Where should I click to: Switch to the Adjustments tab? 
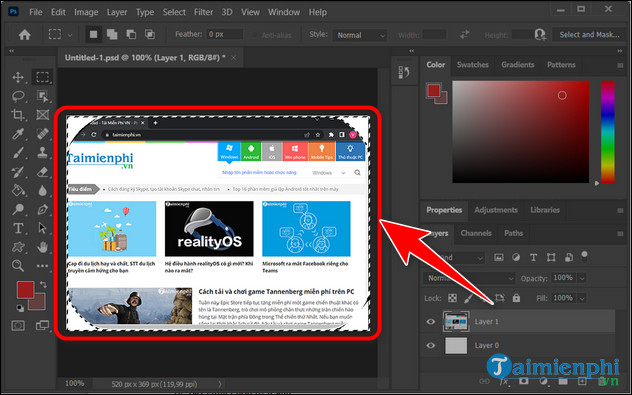[495, 210]
